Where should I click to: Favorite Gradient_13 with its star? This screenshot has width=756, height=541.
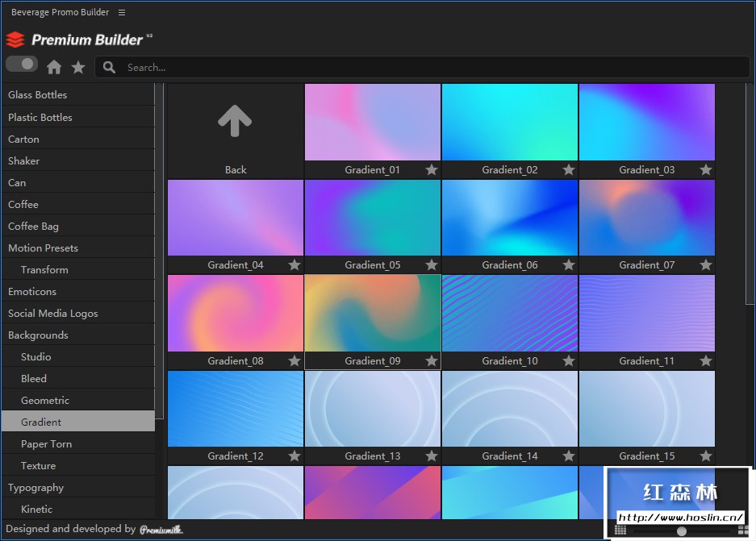[x=432, y=456]
